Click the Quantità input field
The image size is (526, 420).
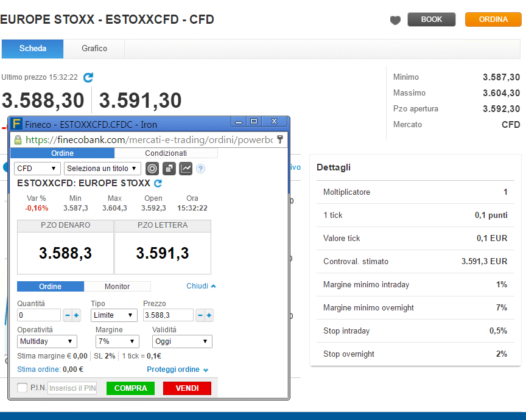coord(39,315)
